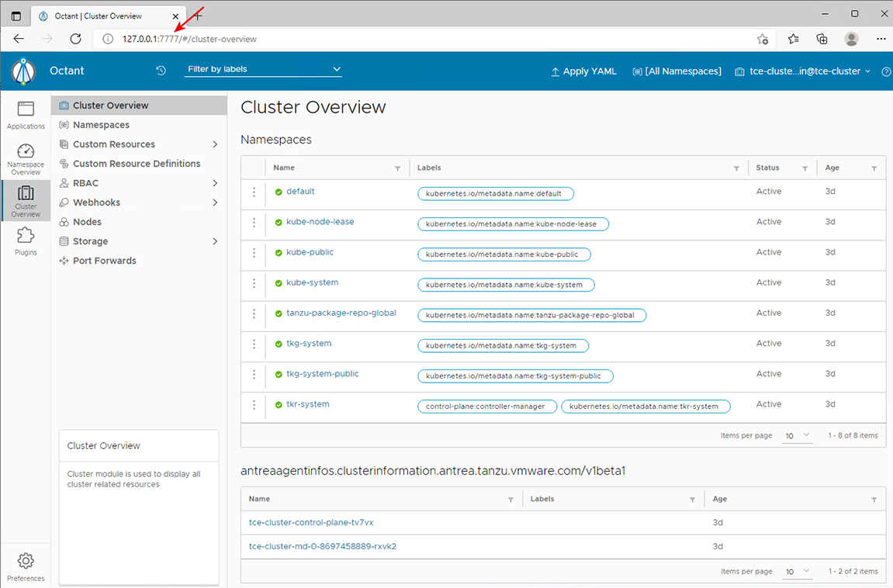Image resolution: width=893 pixels, height=588 pixels.
Task: Expand RBAC in sidebar
Action: (215, 183)
